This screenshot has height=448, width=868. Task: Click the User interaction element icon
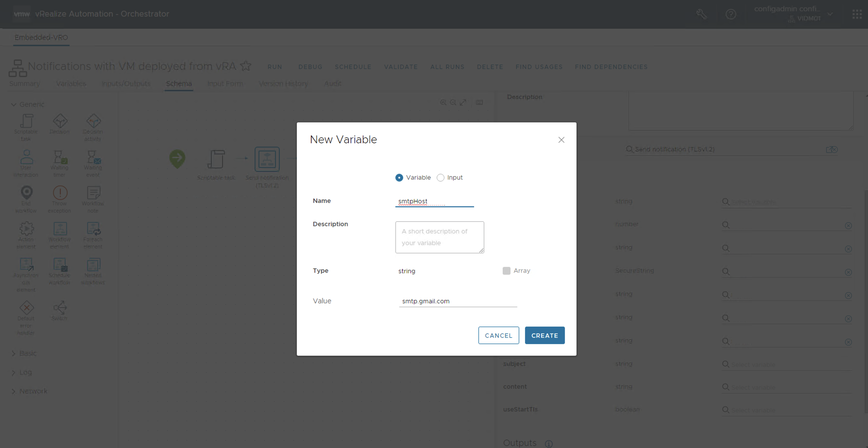(26, 157)
